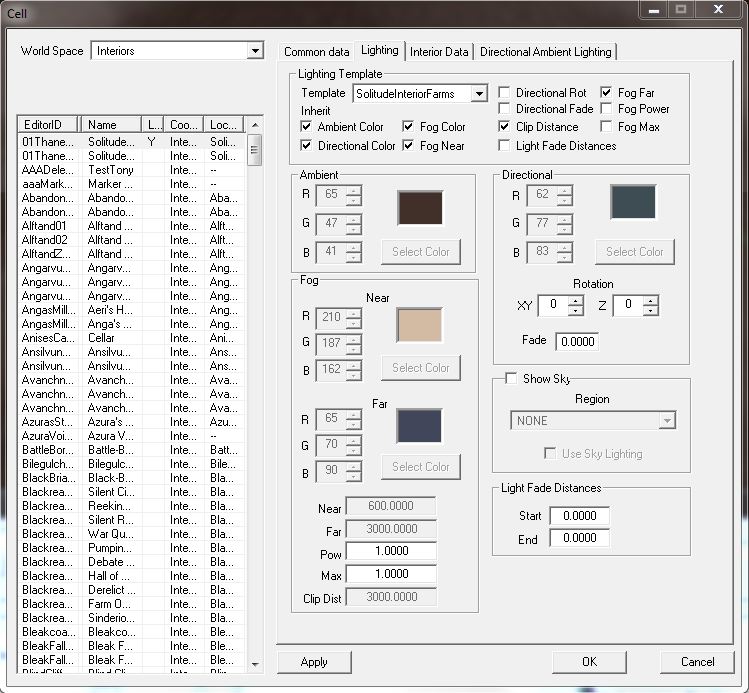Increase the Rotation XY spinner value

[575, 300]
